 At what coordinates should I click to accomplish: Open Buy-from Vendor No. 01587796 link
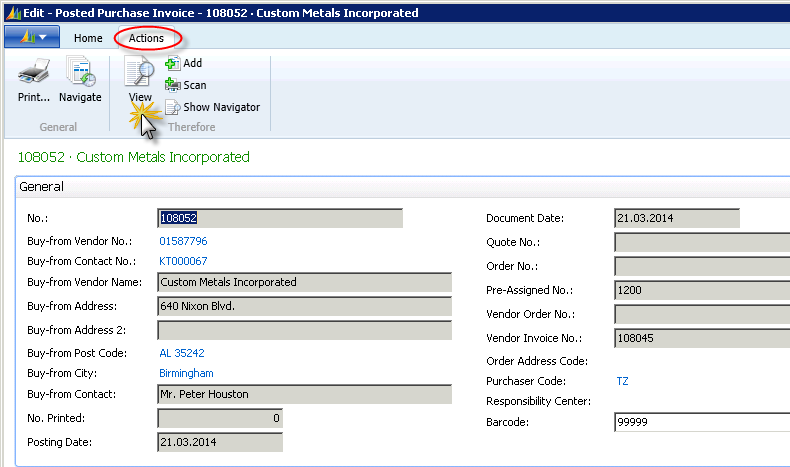pyautogui.click(x=184, y=242)
